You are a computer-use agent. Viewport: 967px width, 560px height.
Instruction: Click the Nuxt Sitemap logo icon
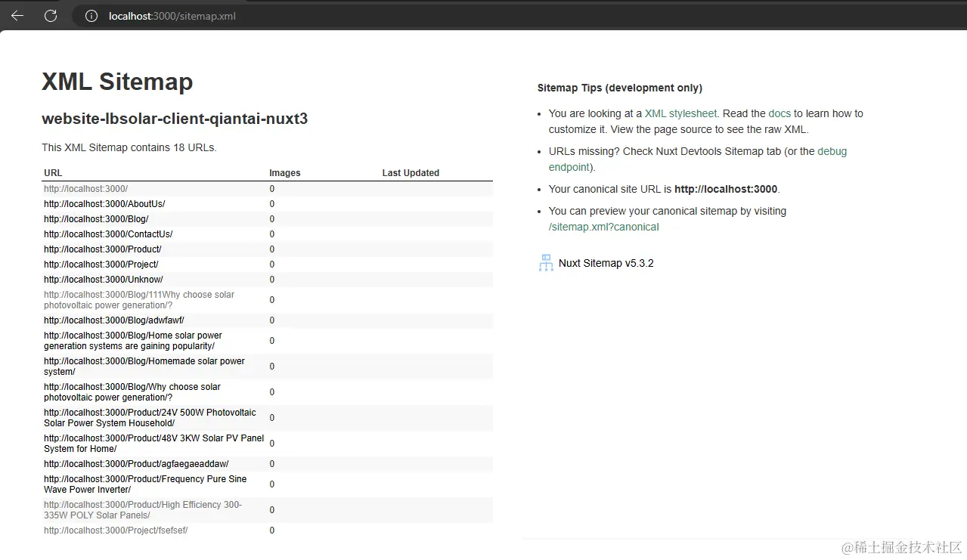point(546,263)
